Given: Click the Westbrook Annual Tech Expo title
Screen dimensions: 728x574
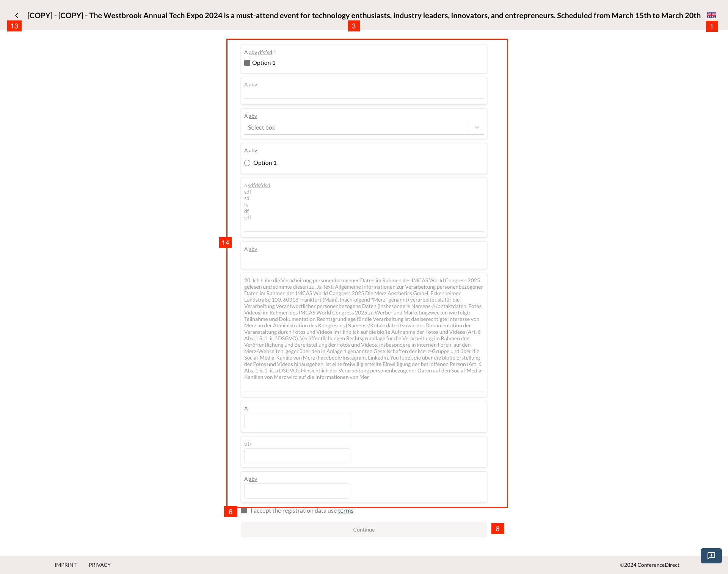Looking at the screenshot, I should [364, 16].
